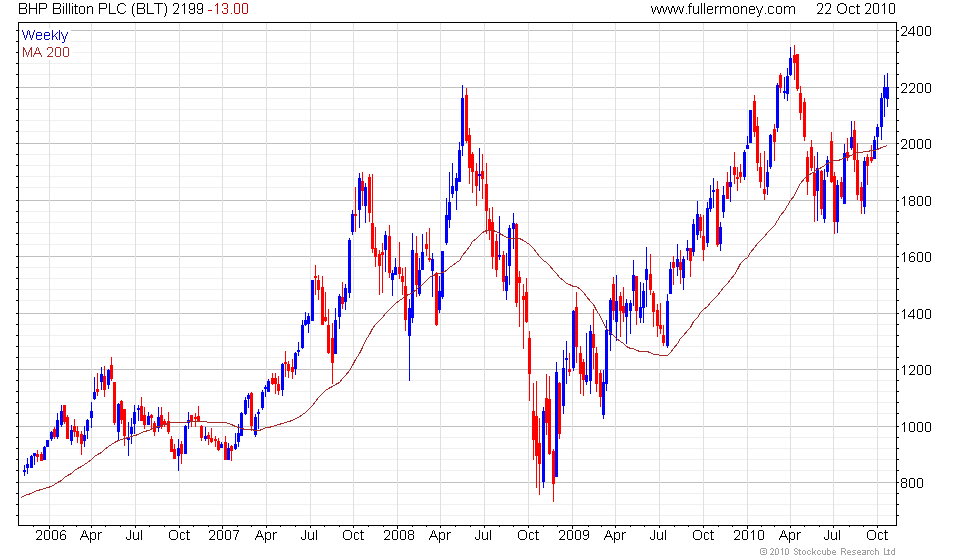Click the red "MA 200" legend label
980x560 pixels.
[46, 52]
